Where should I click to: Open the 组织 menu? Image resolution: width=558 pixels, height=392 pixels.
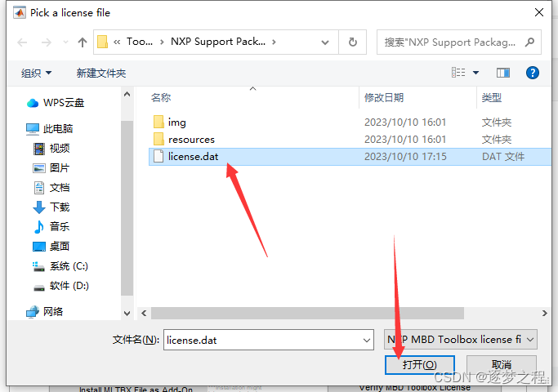(x=36, y=73)
